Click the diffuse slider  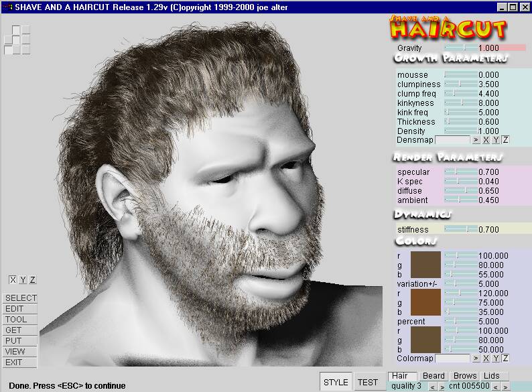click(x=461, y=191)
